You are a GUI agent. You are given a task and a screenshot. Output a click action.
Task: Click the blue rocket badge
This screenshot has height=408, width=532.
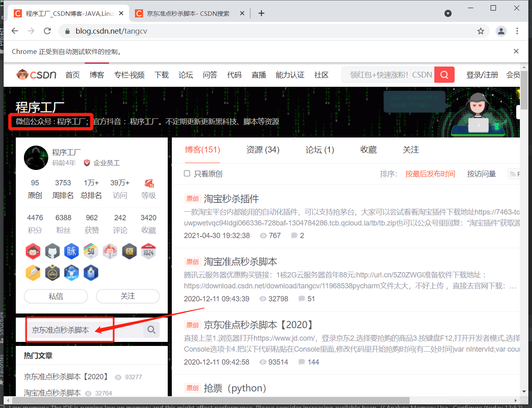pos(91,273)
